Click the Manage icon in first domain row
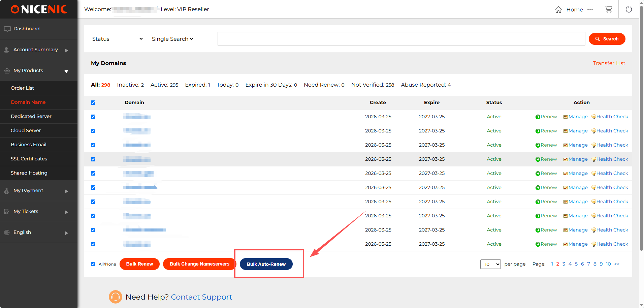 pos(566,117)
